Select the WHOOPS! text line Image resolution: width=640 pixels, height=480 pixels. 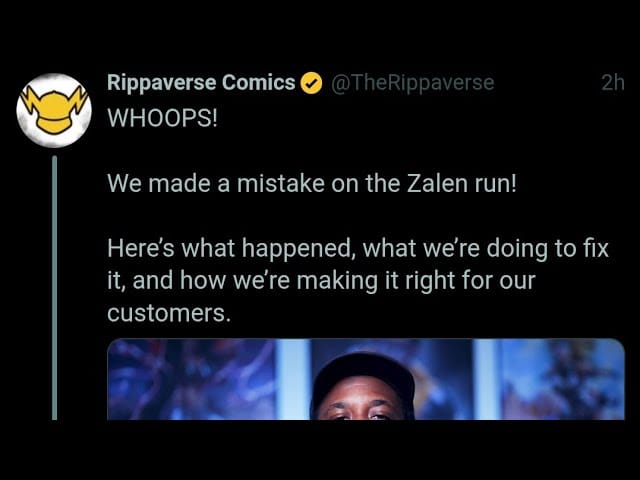[162, 118]
